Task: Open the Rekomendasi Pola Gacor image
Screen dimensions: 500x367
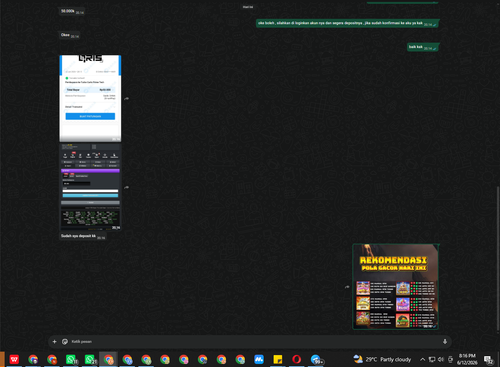Action: [x=395, y=287]
